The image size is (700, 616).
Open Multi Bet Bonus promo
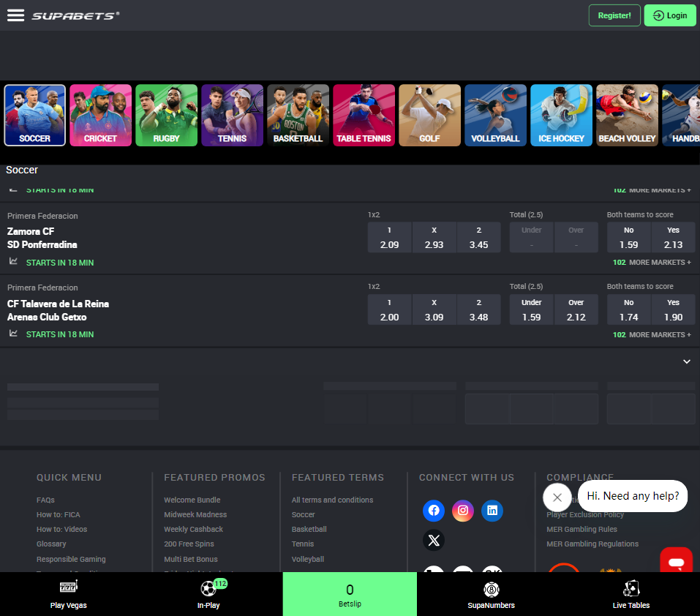191,560
